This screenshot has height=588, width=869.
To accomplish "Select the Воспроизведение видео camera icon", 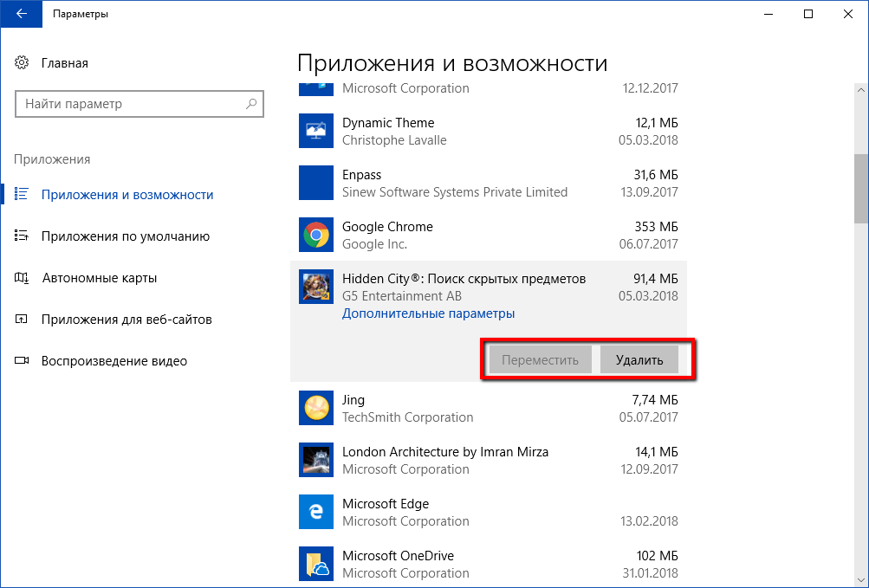I will point(24,360).
